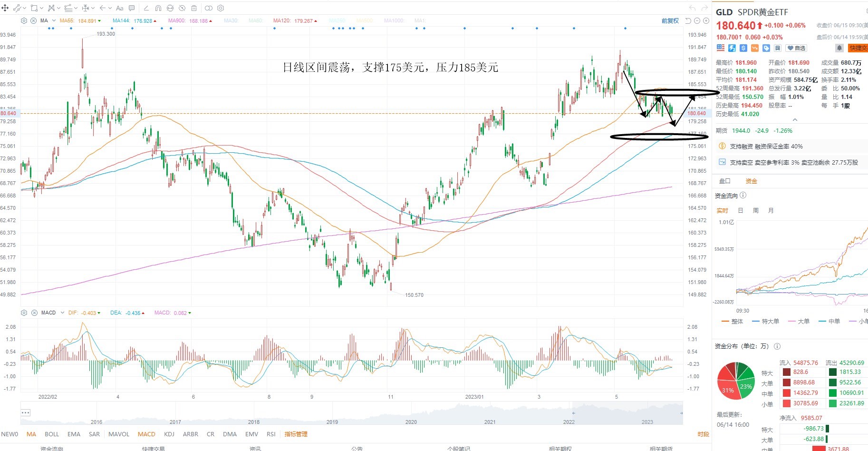Click the zoom out minus icon on chart
This screenshot has width=868, height=451.
(697, 21)
